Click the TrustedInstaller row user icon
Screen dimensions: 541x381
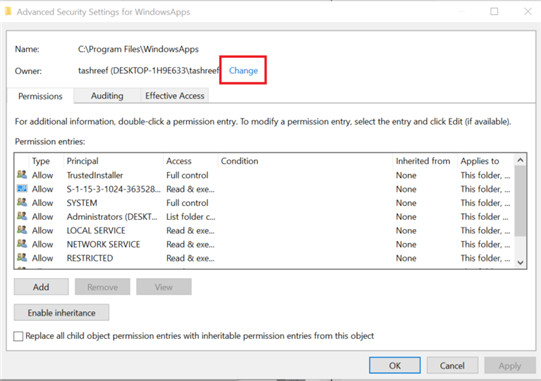(22, 175)
